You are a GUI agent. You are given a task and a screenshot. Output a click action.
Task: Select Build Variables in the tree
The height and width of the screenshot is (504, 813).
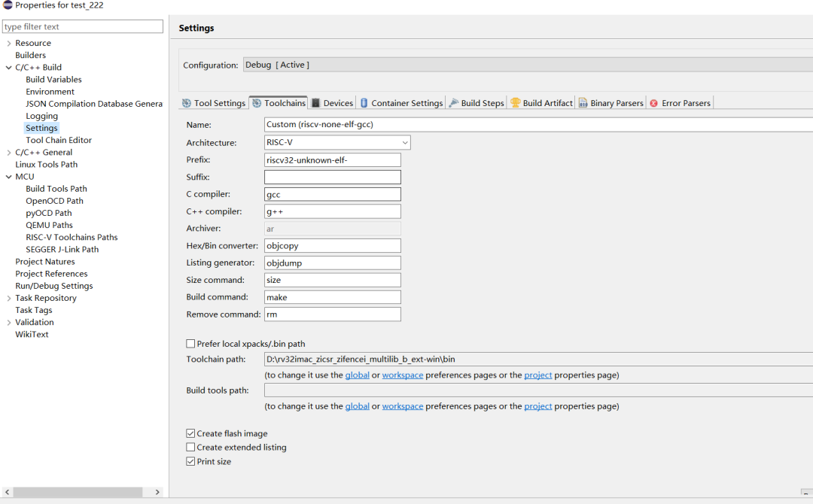53,79
